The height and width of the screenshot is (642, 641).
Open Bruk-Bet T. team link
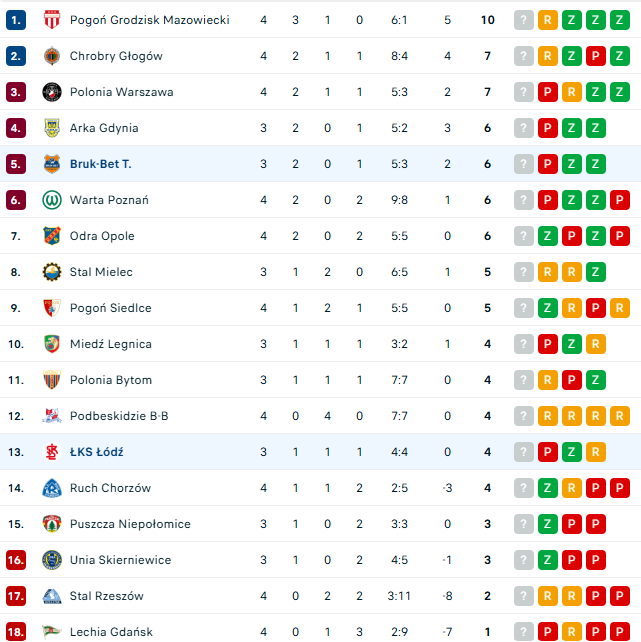pyautogui.click(x=101, y=164)
